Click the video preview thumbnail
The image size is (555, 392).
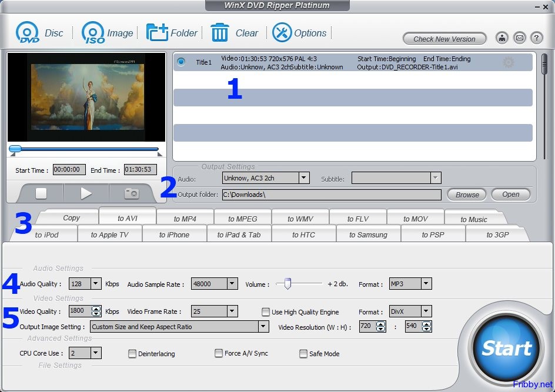(86, 97)
